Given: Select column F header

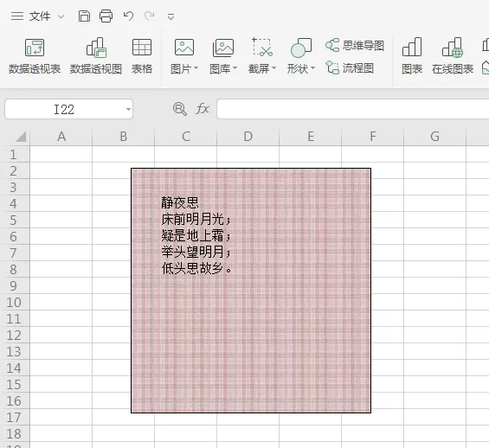Looking at the screenshot, I should 373,137.
